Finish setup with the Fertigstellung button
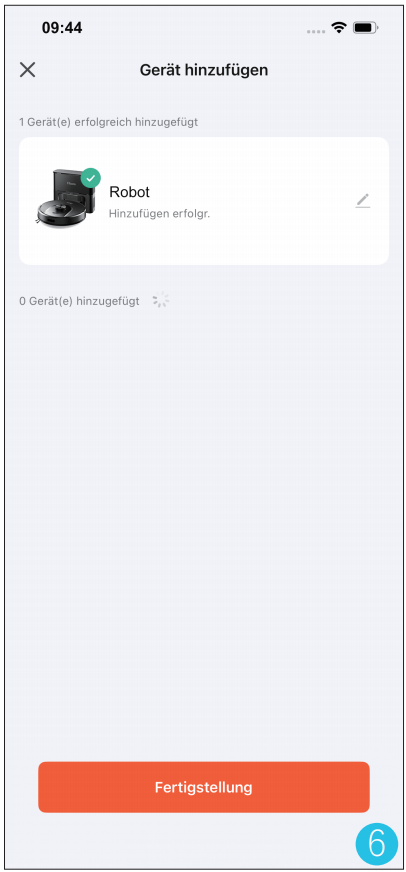Screen dimensions: 406x872 coord(204,787)
